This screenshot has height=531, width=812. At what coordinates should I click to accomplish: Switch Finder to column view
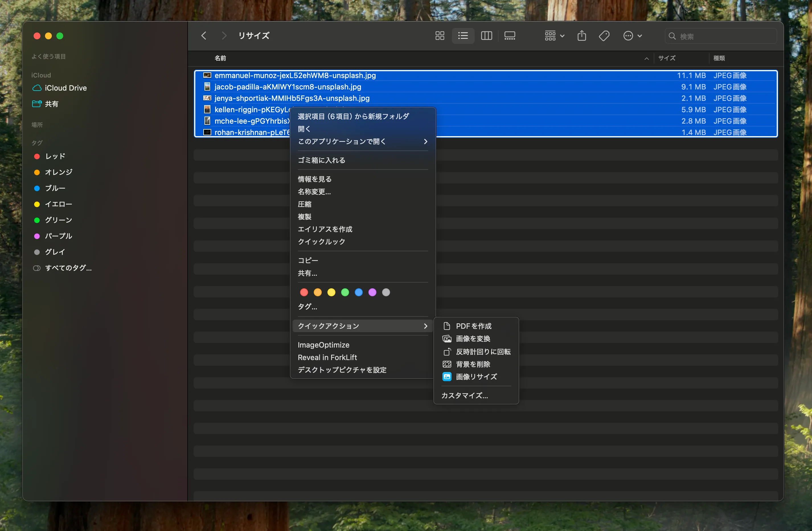487,36
